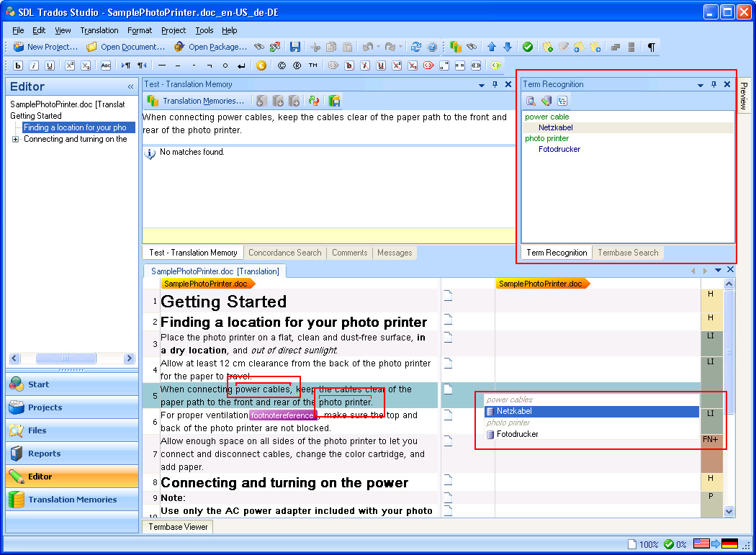
Task: Click Open Package in the toolbar
Action: pos(211,47)
